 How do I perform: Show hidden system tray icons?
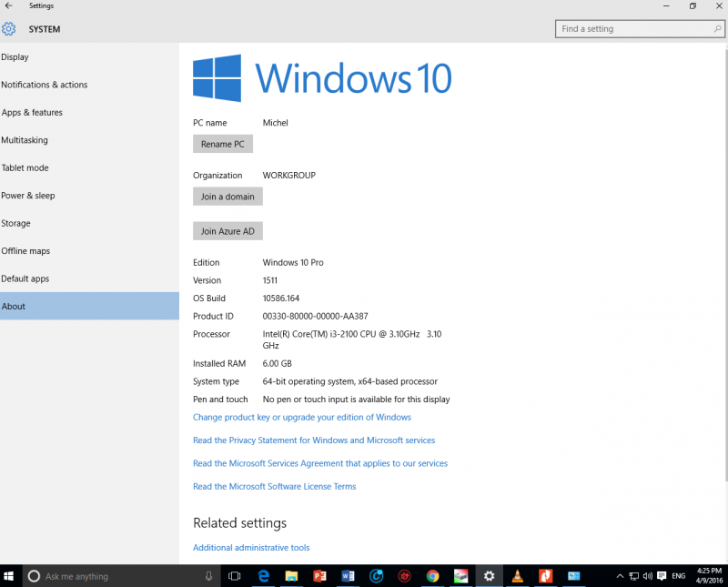pos(621,576)
